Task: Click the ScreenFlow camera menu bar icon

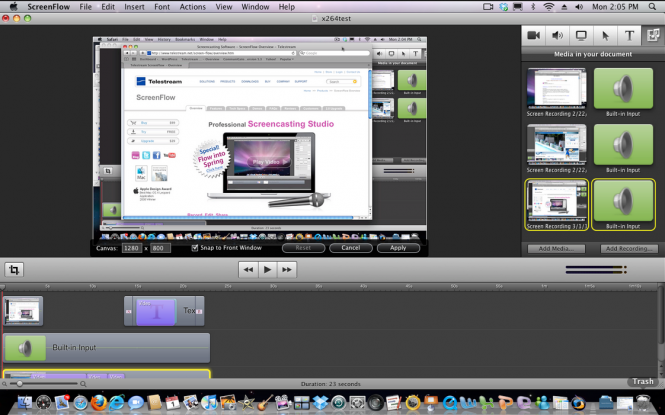Action: 488,7
